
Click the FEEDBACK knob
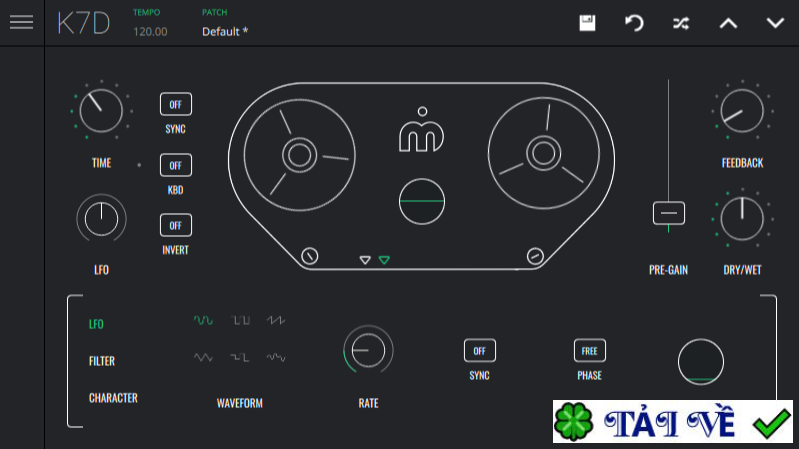[x=742, y=111]
